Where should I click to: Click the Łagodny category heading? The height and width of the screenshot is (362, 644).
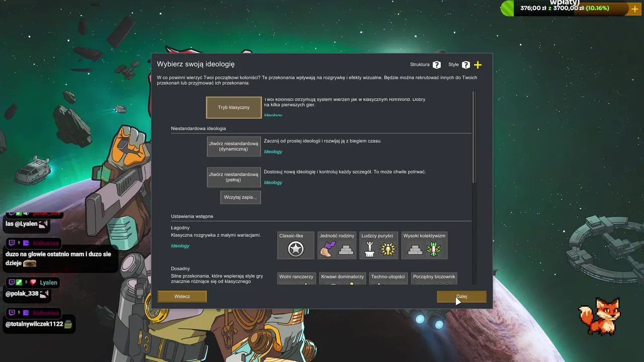point(180,228)
